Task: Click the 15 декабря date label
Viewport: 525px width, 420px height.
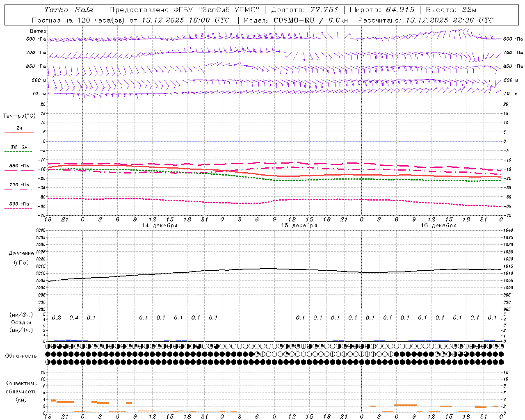Action: pos(299,226)
